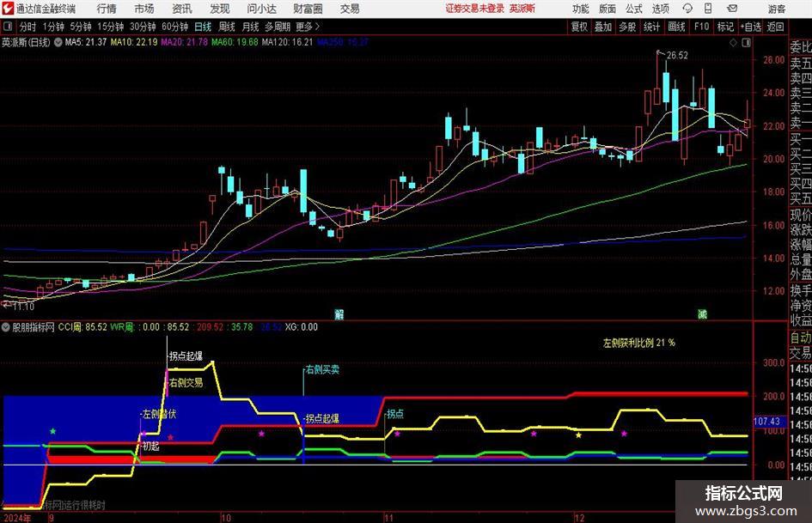Image resolution: width=812 pixels, height=523 pixels.
Task: Click the 解 marker on the chart
Action: (x=339, y=314)
